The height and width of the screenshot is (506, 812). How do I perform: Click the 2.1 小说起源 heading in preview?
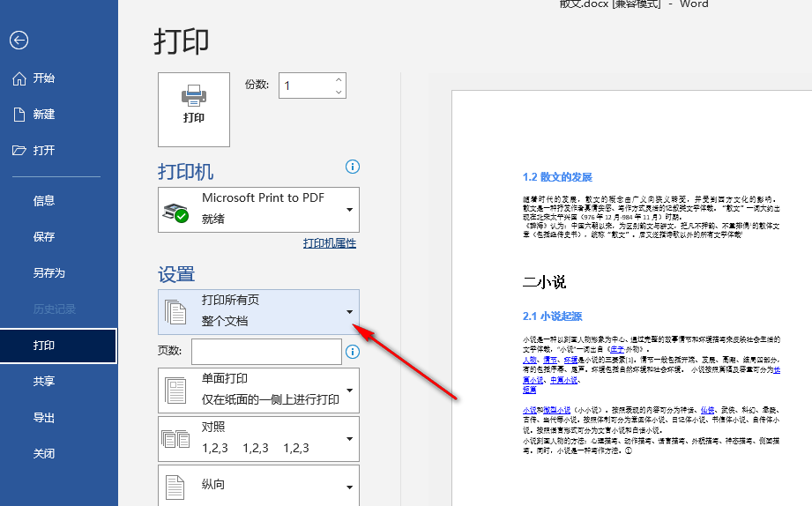pyautogui.click(x=553, y=316)
